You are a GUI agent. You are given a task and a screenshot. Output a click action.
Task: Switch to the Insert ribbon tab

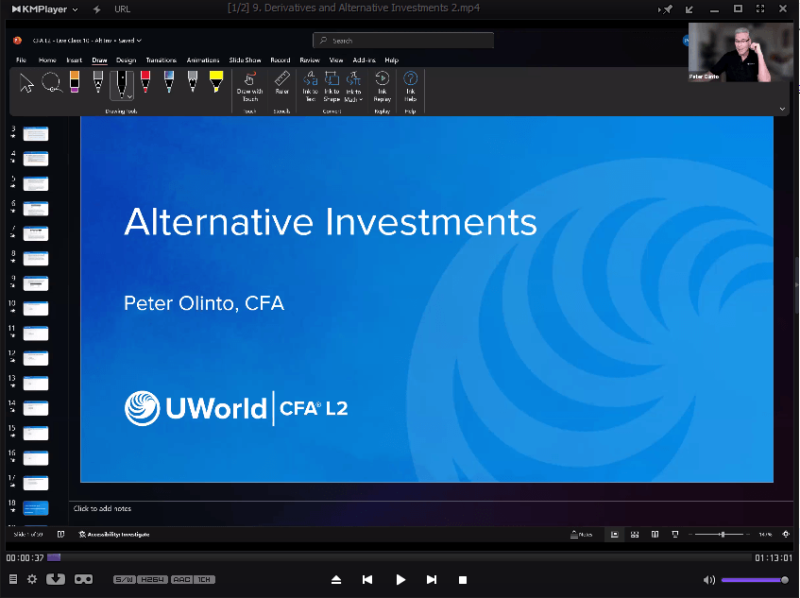[x=74, y=60]
